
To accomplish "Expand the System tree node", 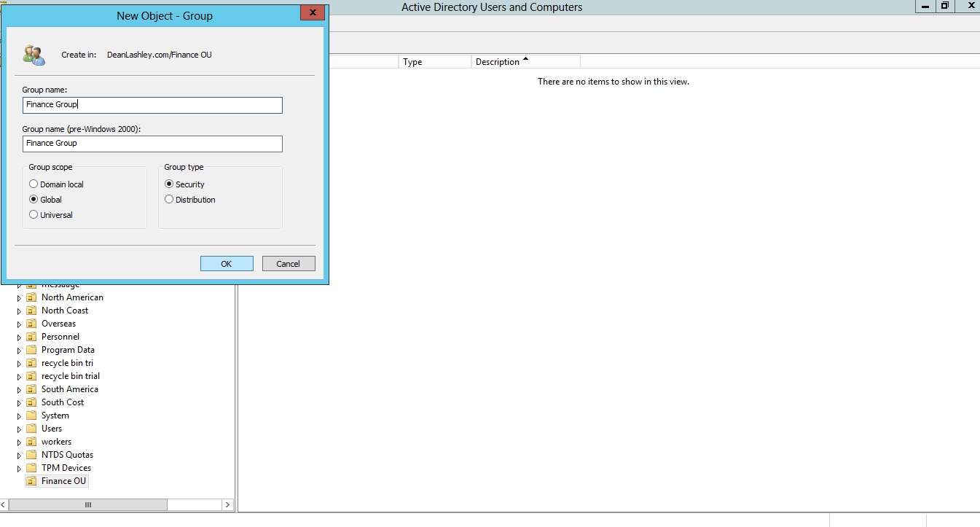I will click(20, 416).
